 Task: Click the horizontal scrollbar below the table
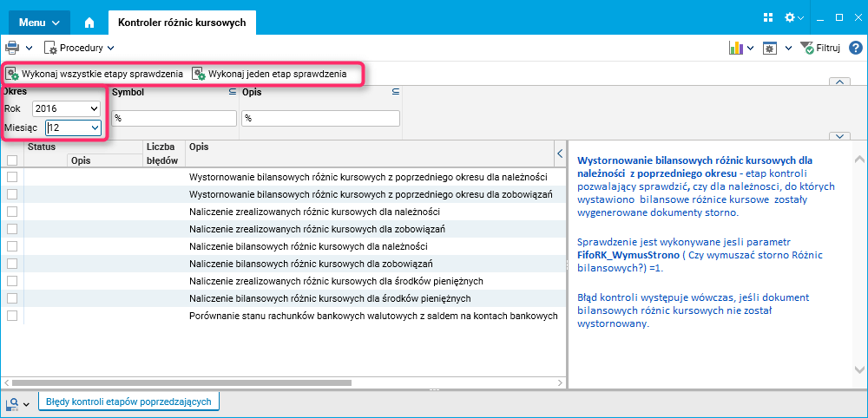[174, 382]
